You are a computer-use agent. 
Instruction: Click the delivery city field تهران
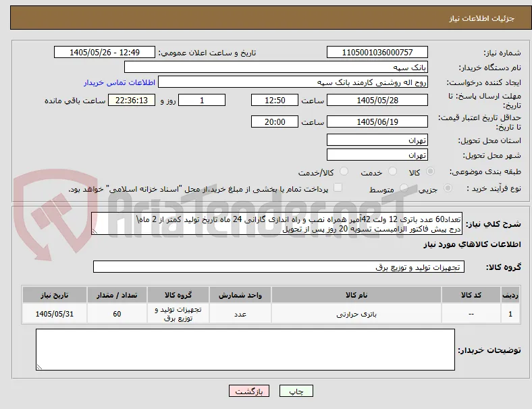pyautogui.click(x=377, y=155)
